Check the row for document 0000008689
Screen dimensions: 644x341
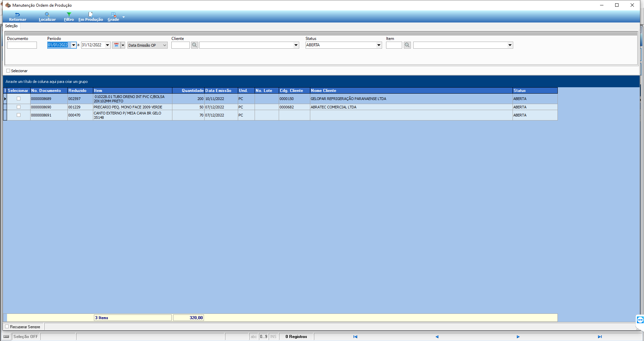(18, 99)
